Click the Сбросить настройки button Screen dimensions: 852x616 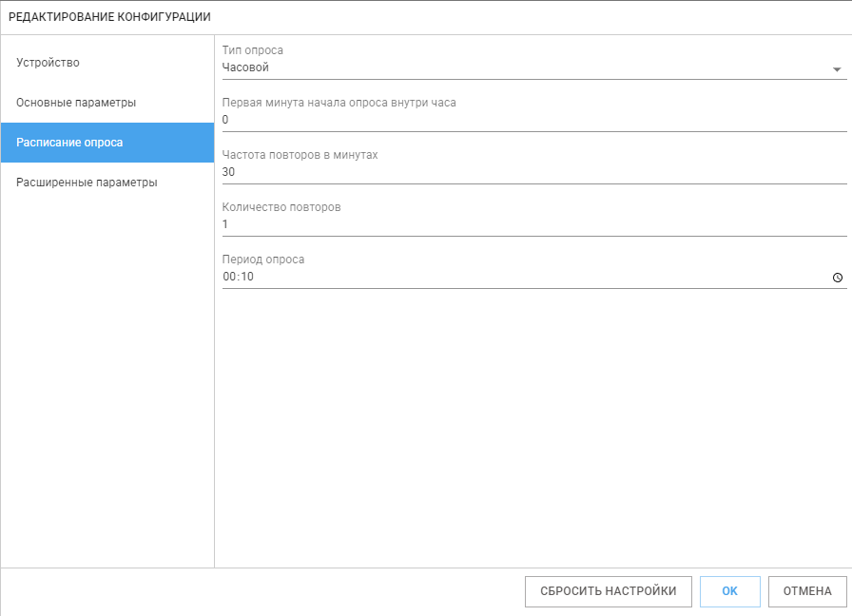608,591
